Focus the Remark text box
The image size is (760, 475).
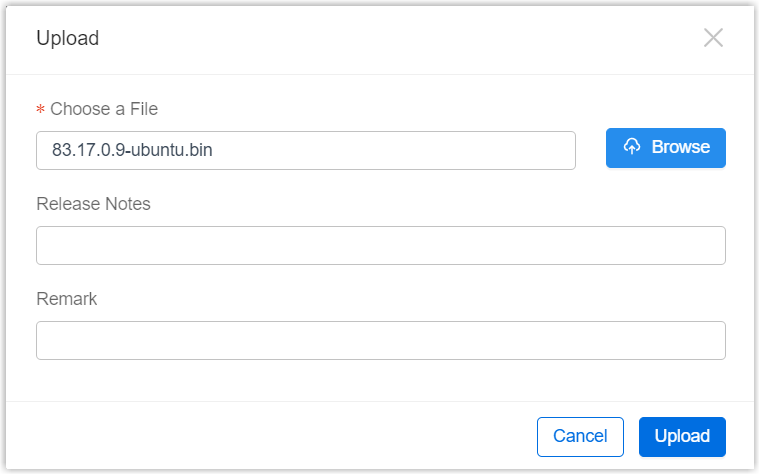[380, 340]
